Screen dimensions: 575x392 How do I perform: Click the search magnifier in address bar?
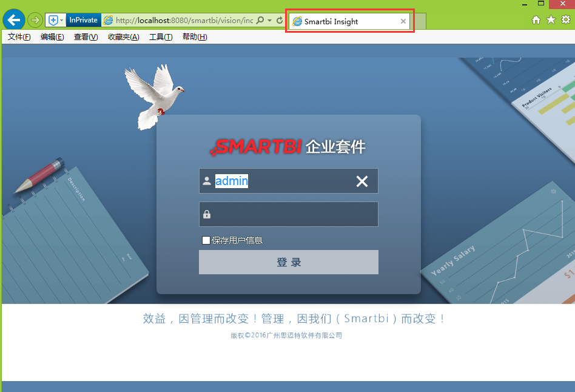[260, 20]
